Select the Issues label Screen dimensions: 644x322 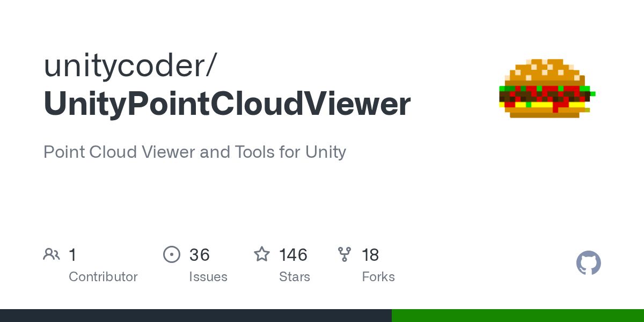[x=208, y=277]
